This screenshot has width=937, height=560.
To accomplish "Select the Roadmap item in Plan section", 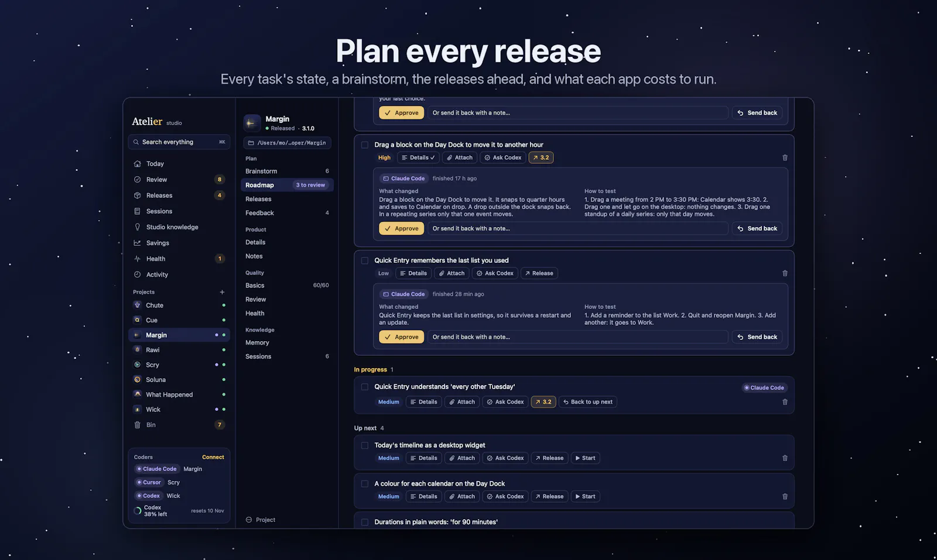I will [x=287, y=185].
